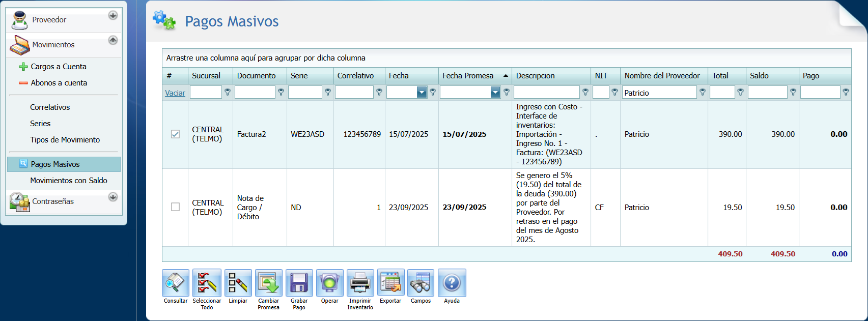Open the Cambiar Promesa tool
The width and height of the screenshot is (868, 321).
click(x=268, y=283)
